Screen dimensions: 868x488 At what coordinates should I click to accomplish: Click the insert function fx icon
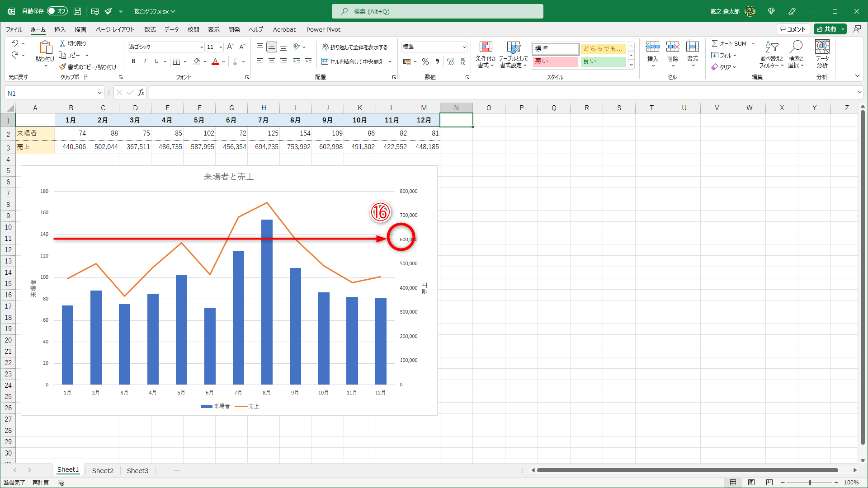coord(141,93)
